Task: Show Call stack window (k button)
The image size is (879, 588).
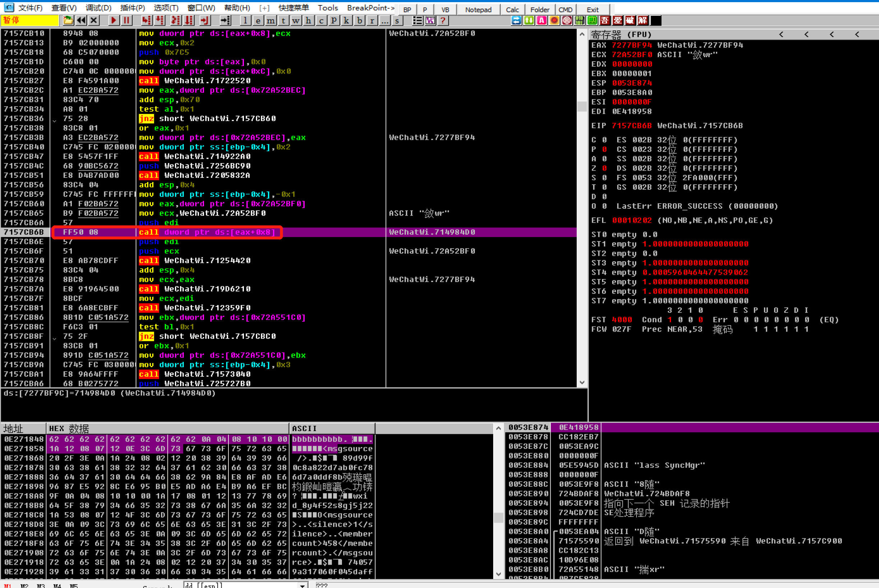Action: tap(347, 20)
